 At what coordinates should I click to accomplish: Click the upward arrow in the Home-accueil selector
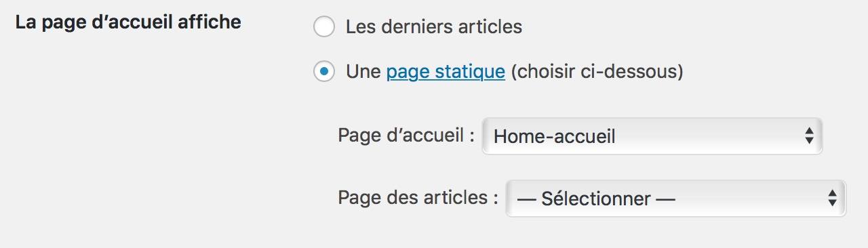809,132
